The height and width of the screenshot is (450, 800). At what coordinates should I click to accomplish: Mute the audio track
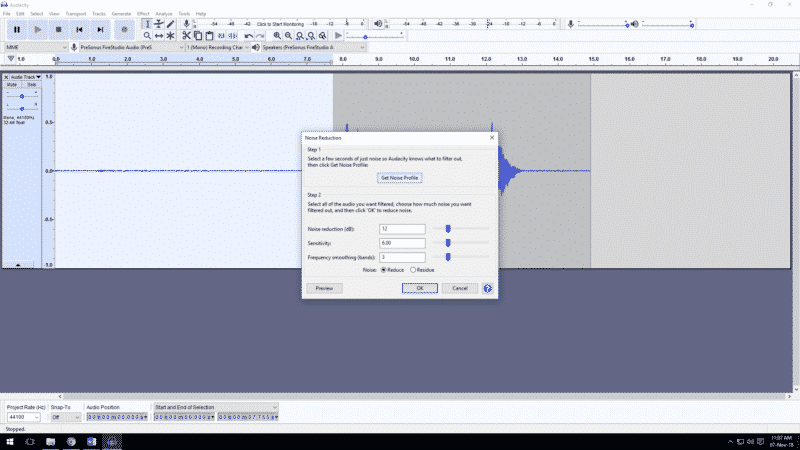(x=12, y=85)
